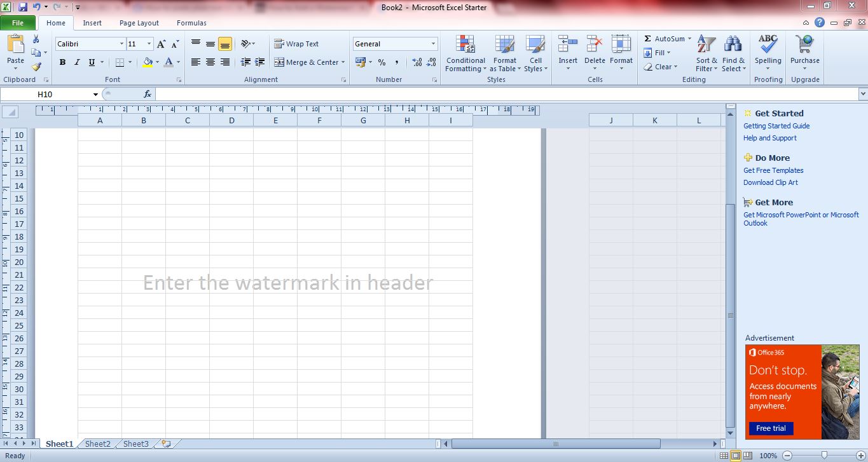Viewport: 868px width, 462px height.
Task: Click the zoom slider in status bar
Action: click(824, 455)
